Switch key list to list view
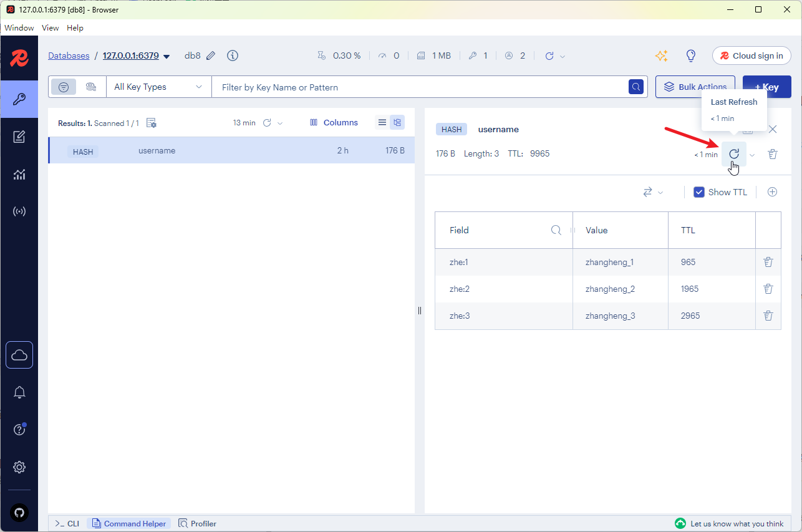This screenshot has height=532, width=802. pyautogui.click(x=382, y=122)
